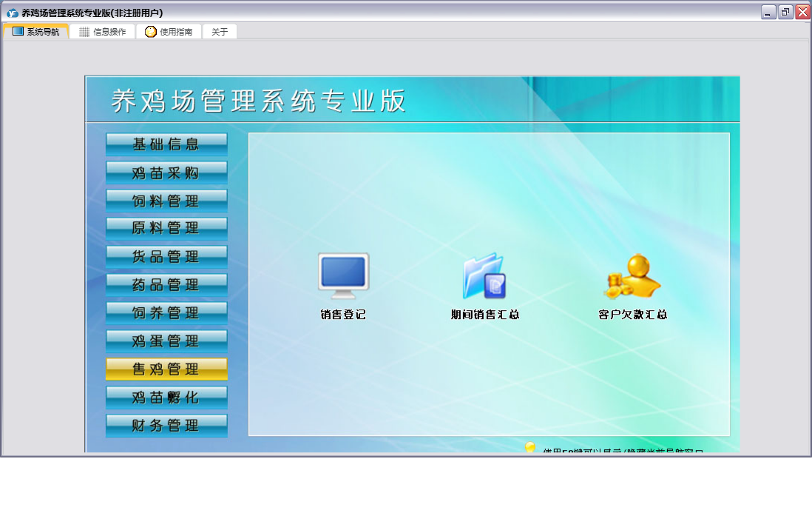Open the 销售登记 monitor icon
812x530 pixels.
tap(343, 275)
